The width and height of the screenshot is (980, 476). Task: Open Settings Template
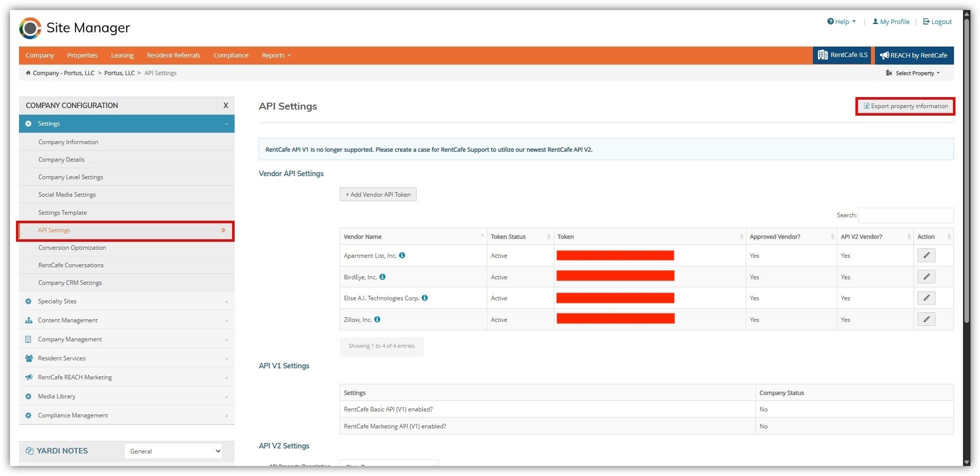(127, 213)
